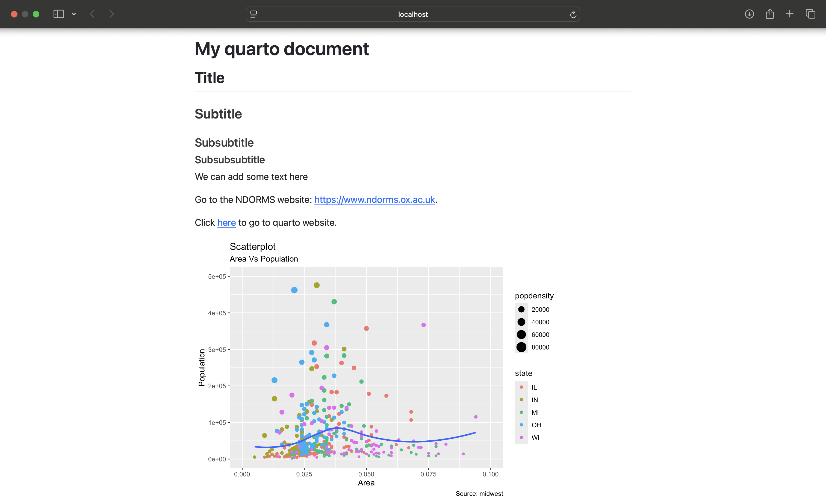Image resolution: width=826 pixels, height=504 pixels.
Task: Open the Share menu
Action: (770, 14)
